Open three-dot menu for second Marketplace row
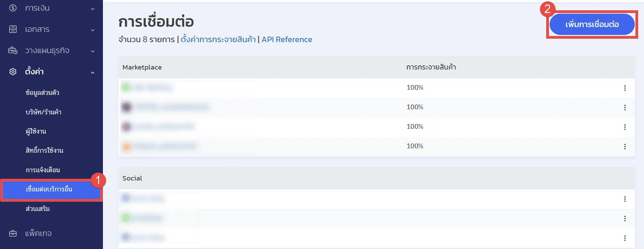This screenshot has height=249, width=644. (x=624, y=108)
